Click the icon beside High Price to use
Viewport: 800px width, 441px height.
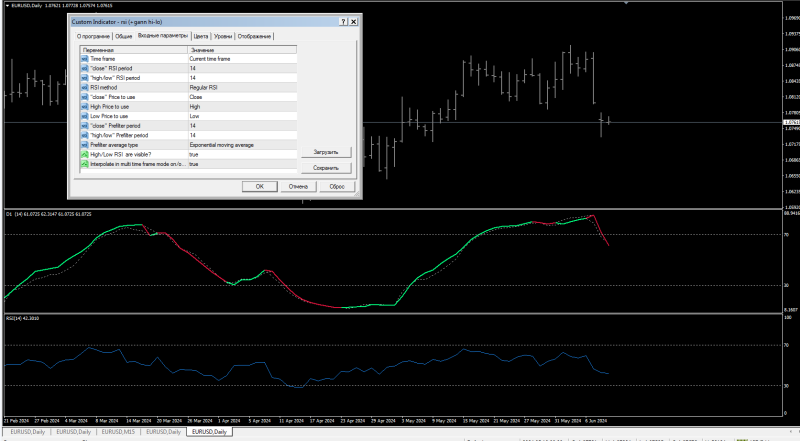[x=84, y=106]
